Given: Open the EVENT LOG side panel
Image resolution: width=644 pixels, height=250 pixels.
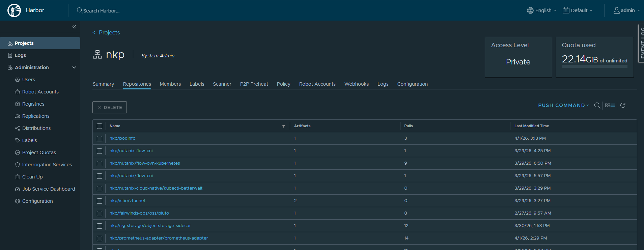Looking at the screenshot, I should 641,43.
